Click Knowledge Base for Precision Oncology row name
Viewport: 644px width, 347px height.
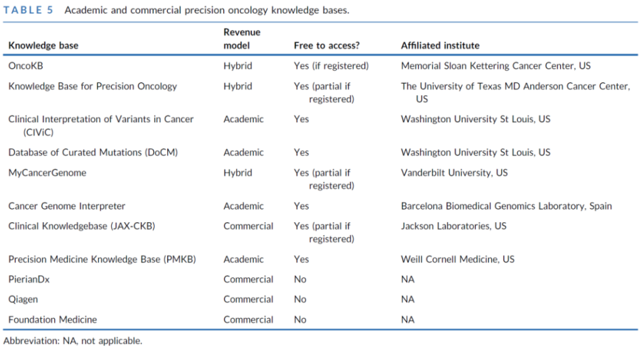pyautogui.click(x=92, y=86)
